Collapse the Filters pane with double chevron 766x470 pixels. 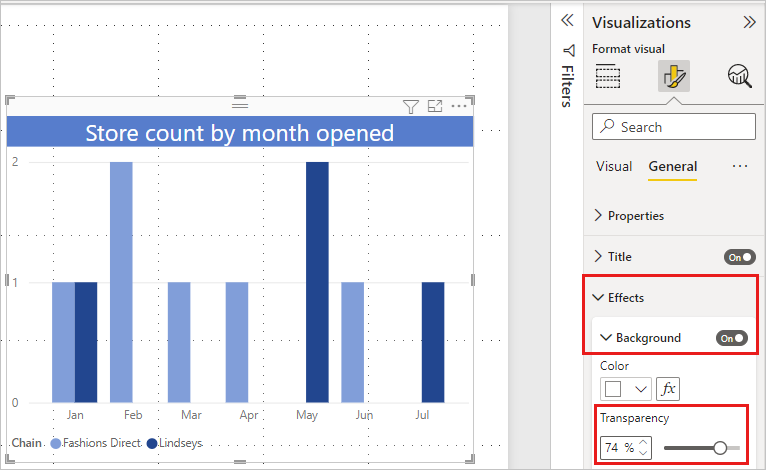click(x=567, y=21)
